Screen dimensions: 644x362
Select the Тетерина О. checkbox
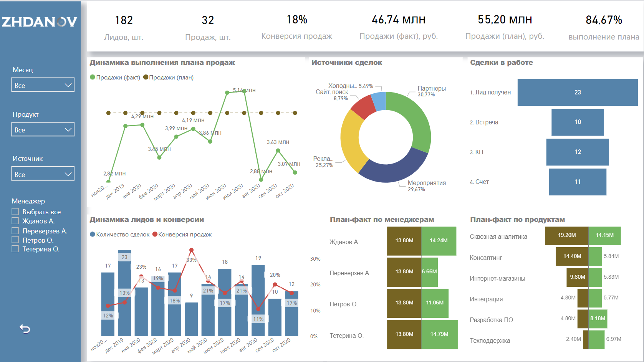pos(15,249)
